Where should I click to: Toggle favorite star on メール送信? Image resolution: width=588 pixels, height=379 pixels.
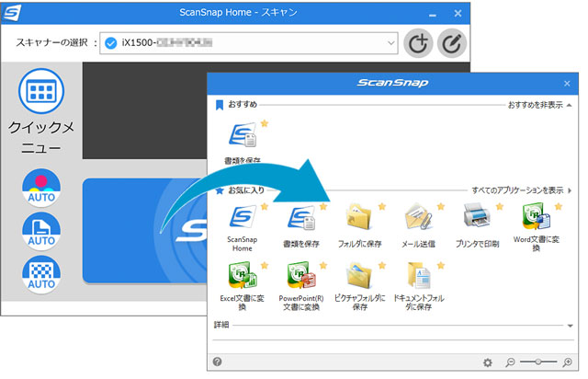441,206
